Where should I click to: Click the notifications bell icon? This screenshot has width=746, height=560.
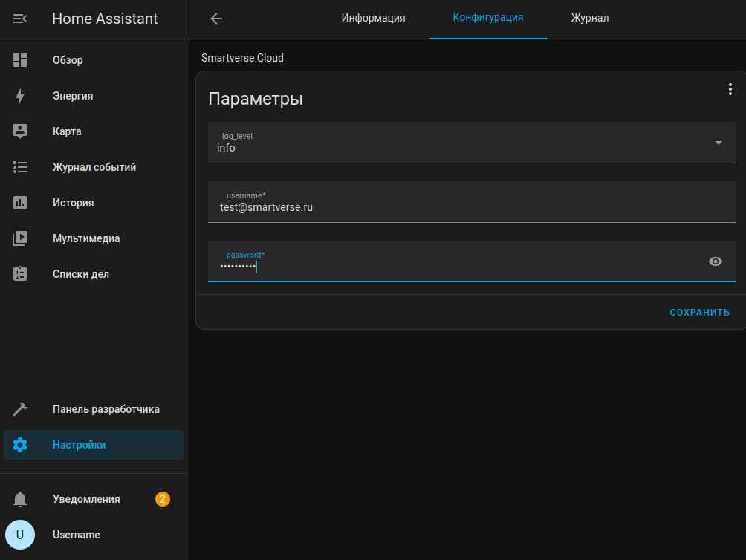coord(20,499)
